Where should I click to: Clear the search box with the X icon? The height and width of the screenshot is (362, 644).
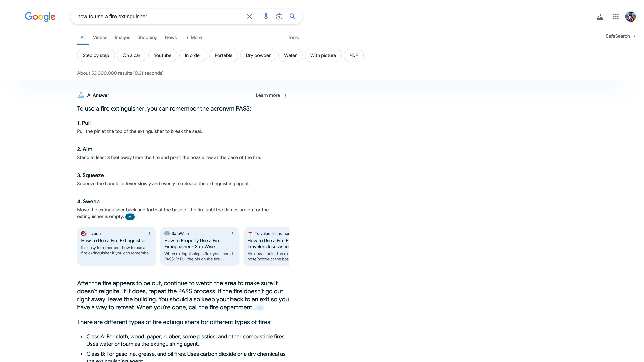(249, 16)
